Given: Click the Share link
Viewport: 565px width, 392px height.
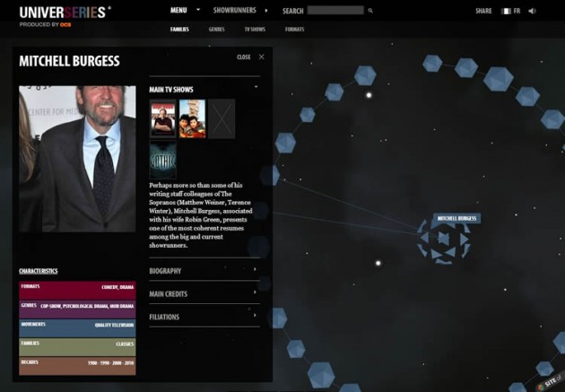Looking at the screenshot, I should (x=483, y=11).
